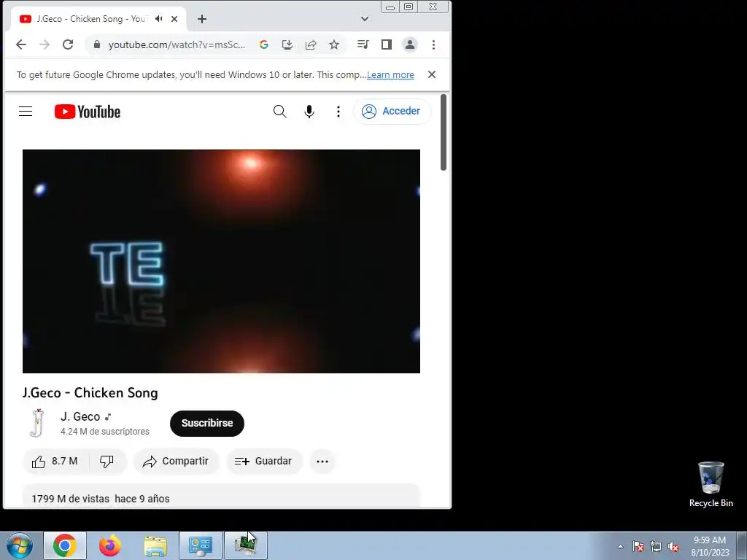Click Guardar save button

(x=263, y=461)
